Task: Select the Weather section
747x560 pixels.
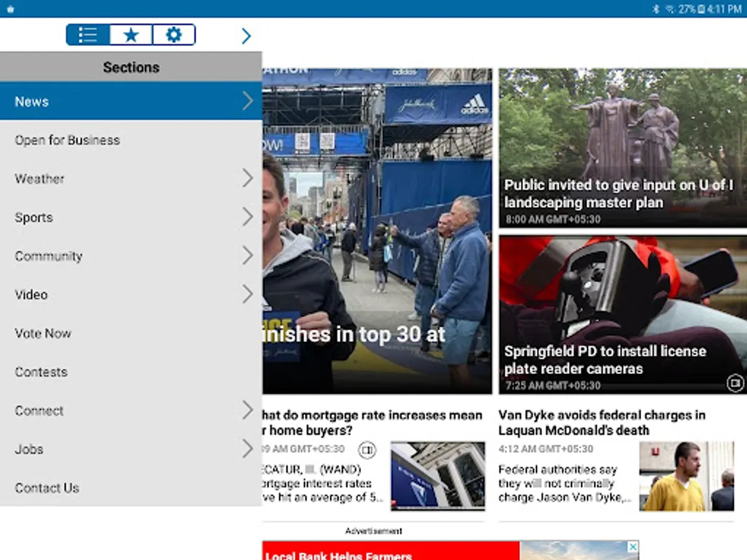Action: [x=131, y=179]
